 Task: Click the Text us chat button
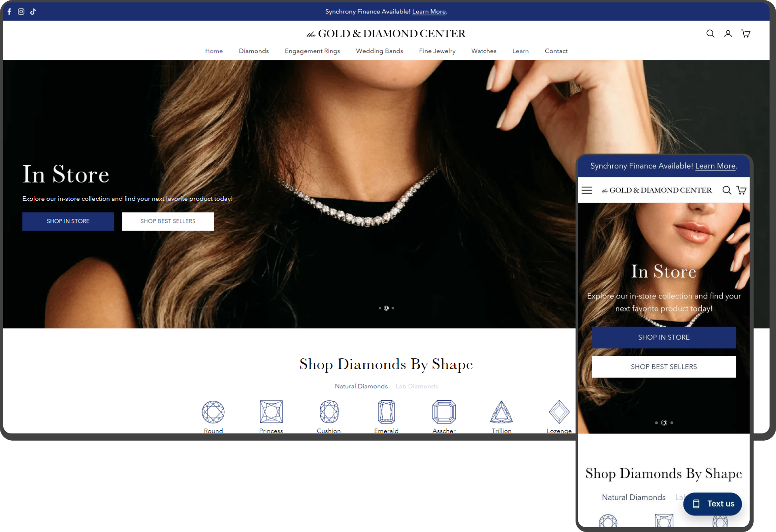click(x=713, y=504)
